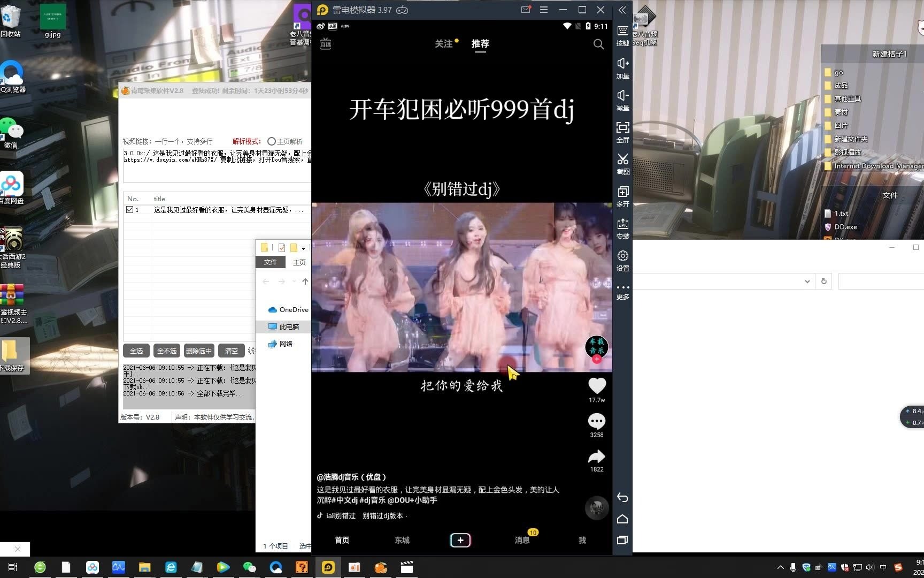The height and width of the screenshot is (578, 924).
Task: Collapse the emulator sidebar double-chevron
Action: pos(622,10)
